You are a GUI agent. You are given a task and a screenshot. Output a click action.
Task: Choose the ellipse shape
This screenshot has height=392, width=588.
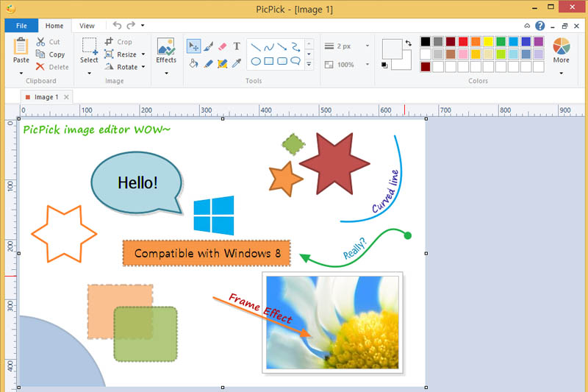coord(256,61)
